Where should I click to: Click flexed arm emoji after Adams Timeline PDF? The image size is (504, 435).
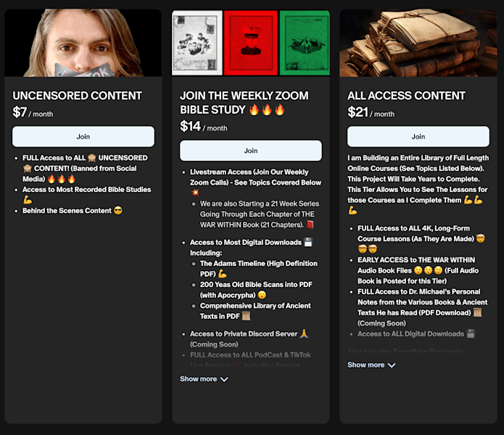223,274
